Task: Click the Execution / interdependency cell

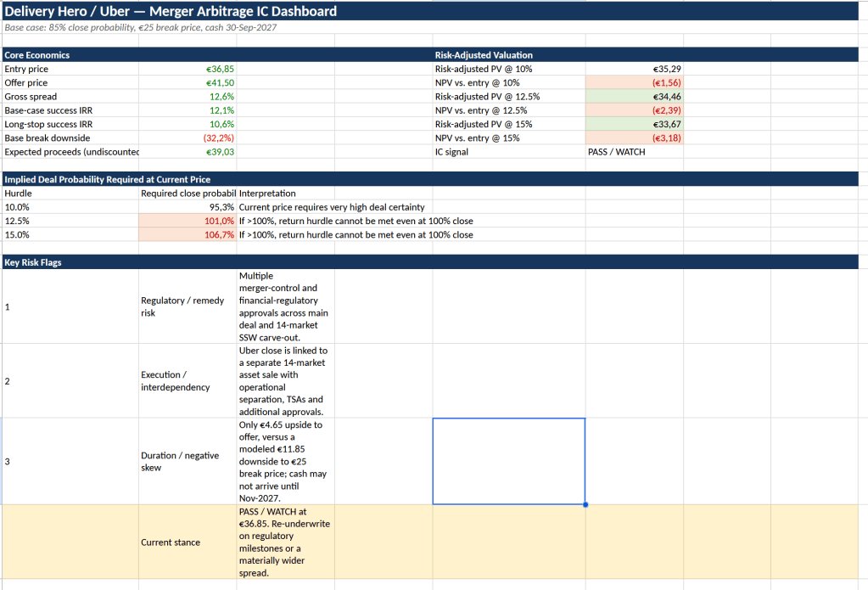Action: point(188,380)
